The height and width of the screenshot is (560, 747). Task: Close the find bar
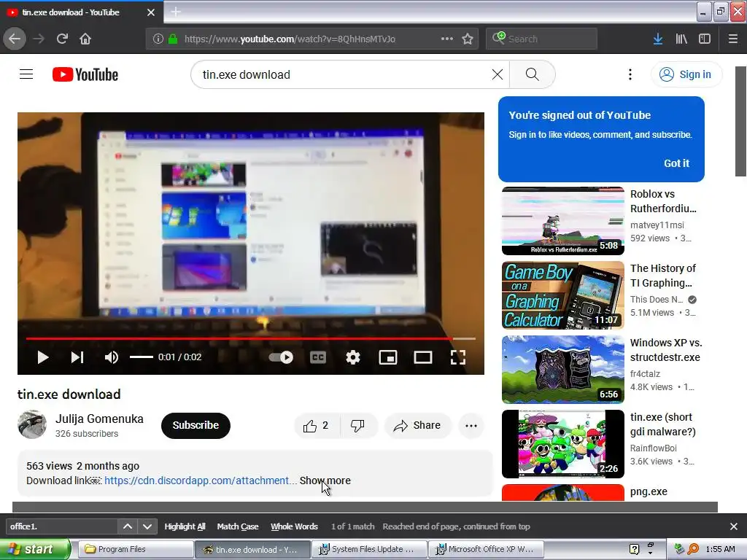pyautogui.click(x=734, y=526)
